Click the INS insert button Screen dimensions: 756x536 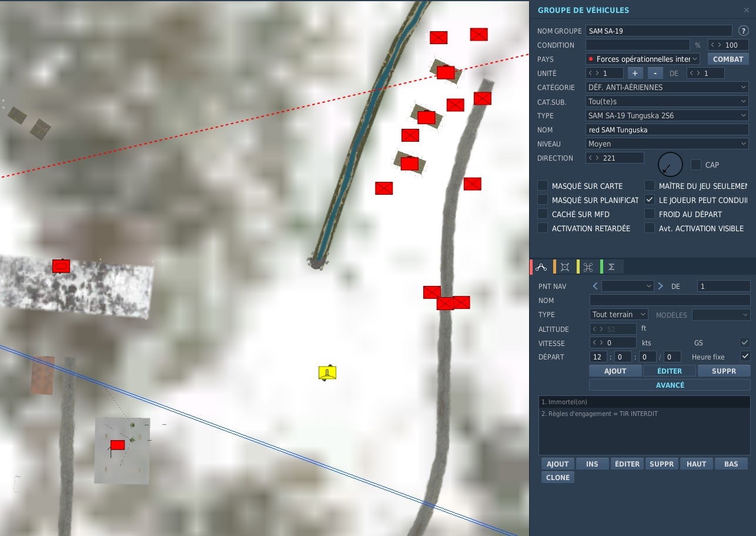click(592, 464)
